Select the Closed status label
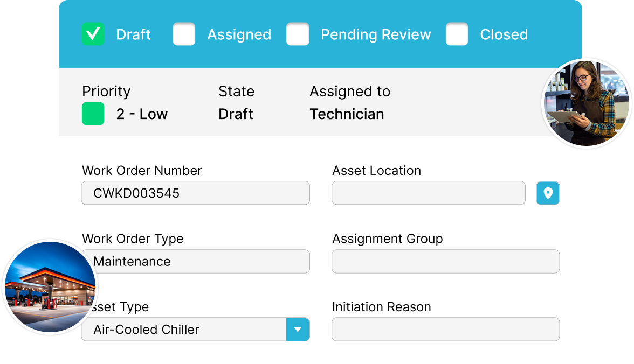 [504, 34]
